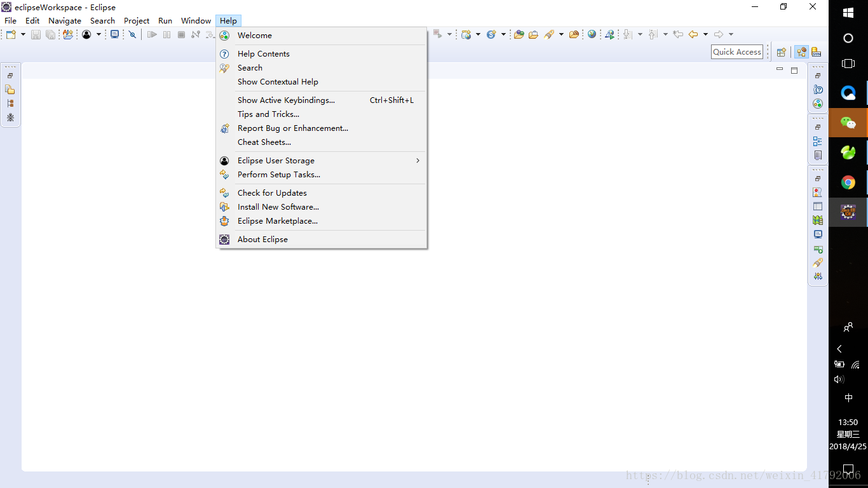The height and width of the screenshot is (488, 868).
Task: Select Show Active Keybindings entry
Action: pyautogui.click(x=322, y=100)
